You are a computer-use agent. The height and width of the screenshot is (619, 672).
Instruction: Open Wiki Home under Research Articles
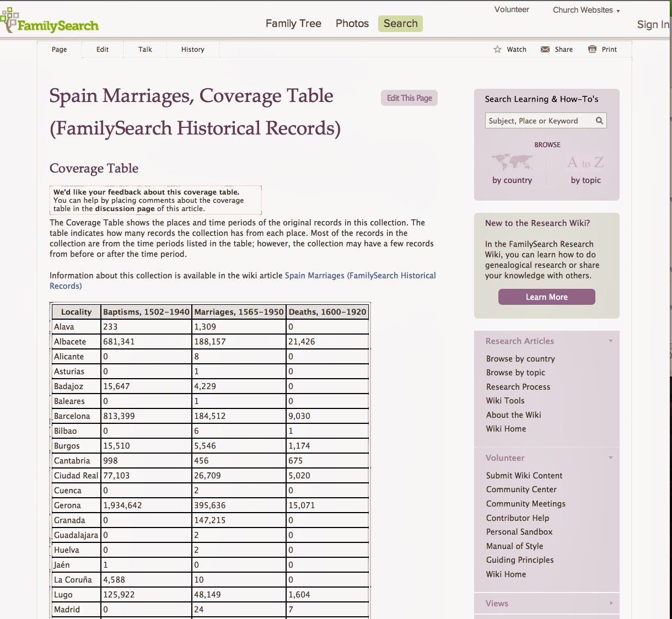click(506, 429)
